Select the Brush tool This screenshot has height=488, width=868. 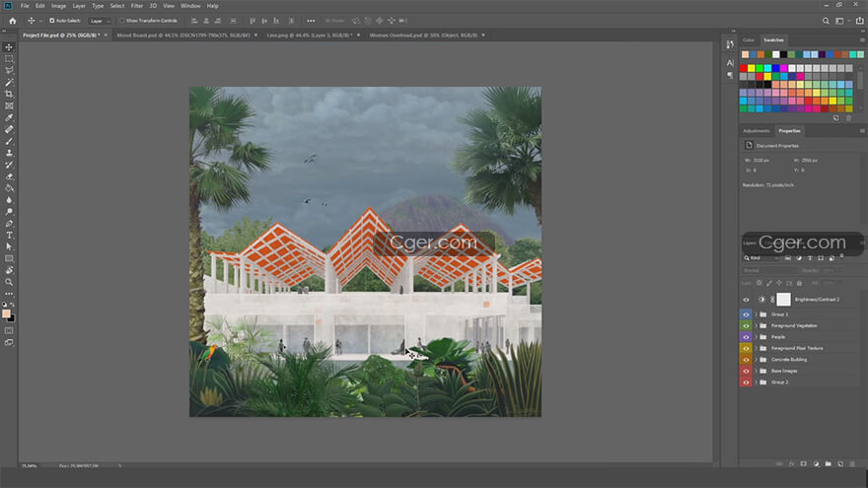pyautogui.click(x=9, y=141)
